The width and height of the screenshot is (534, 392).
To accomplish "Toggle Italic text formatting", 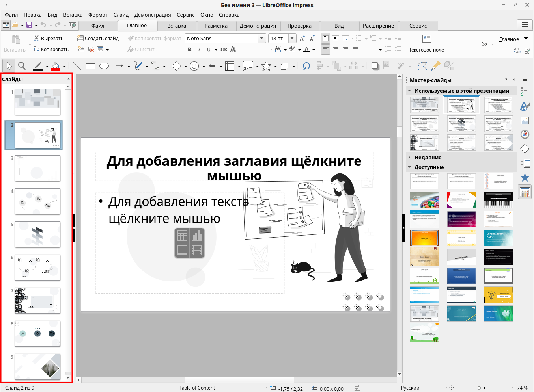I will tap(199, 50).
